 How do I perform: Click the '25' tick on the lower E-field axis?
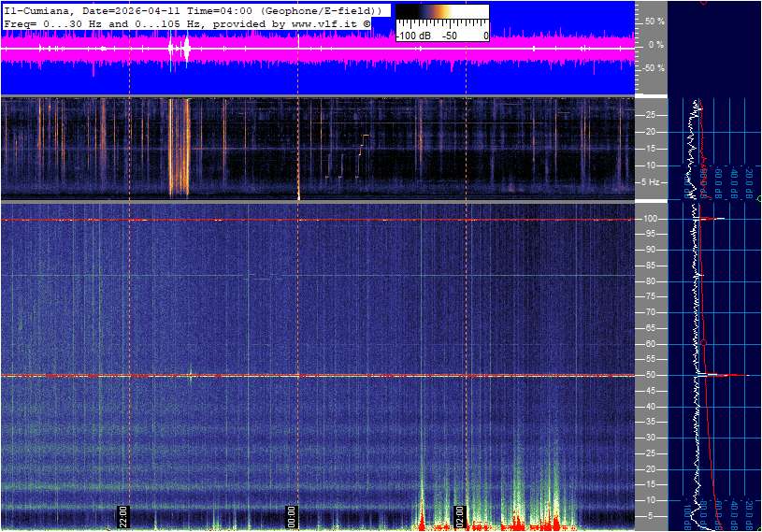650,453
